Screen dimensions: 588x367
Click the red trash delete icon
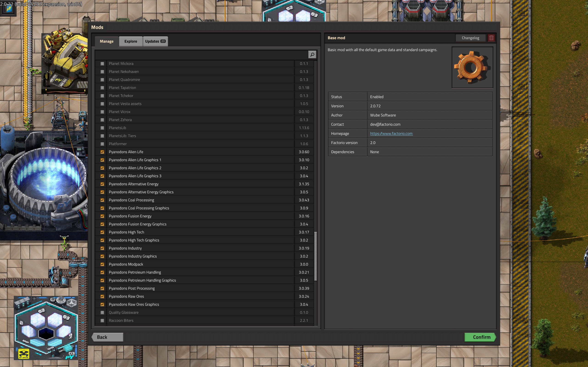[491, 38]
